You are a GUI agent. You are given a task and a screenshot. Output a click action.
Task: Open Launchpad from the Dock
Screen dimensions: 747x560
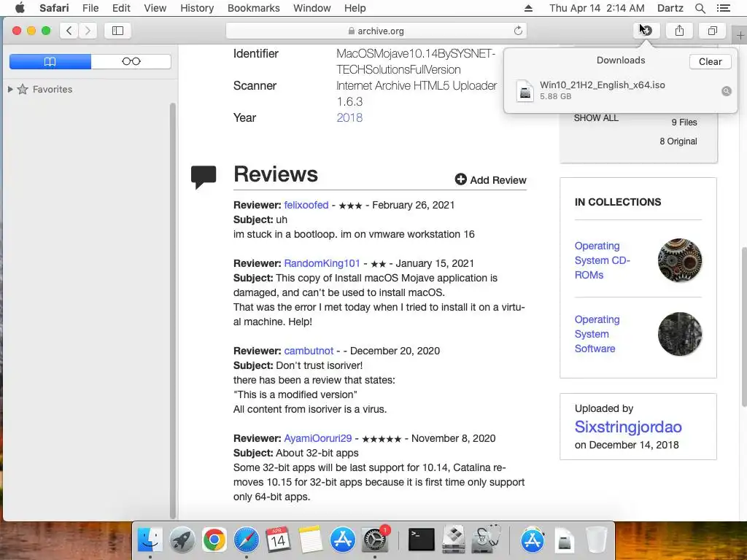pyautogui.click(x=182, y=540)
